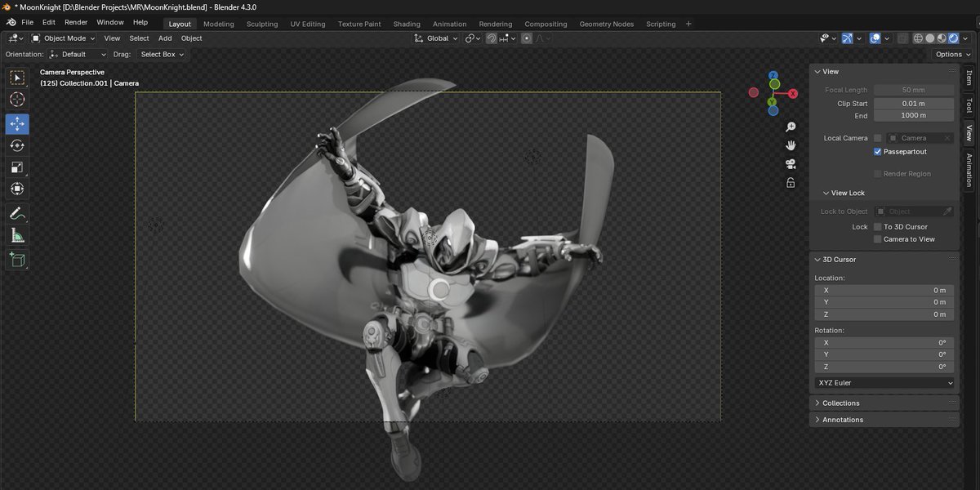Screen dimensions: 980x490
Task: Toggle snapping magnet button
Action: point(492,38)
